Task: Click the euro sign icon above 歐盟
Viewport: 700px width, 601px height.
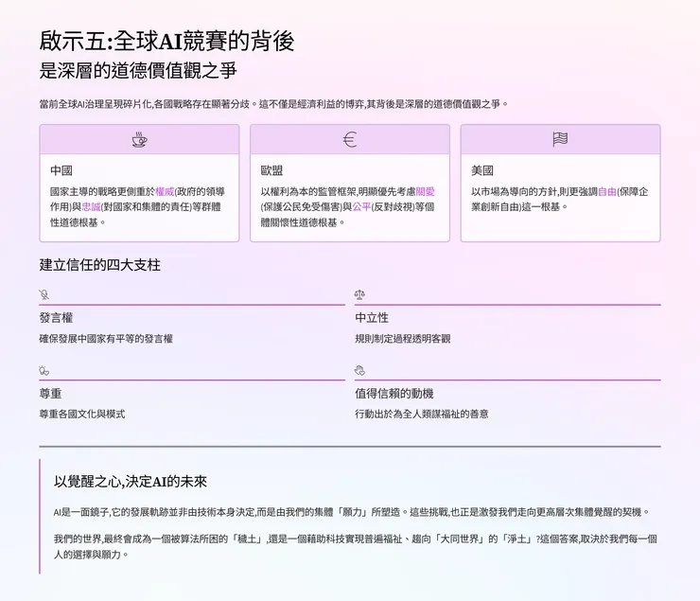Action: [x=350, y=140]
